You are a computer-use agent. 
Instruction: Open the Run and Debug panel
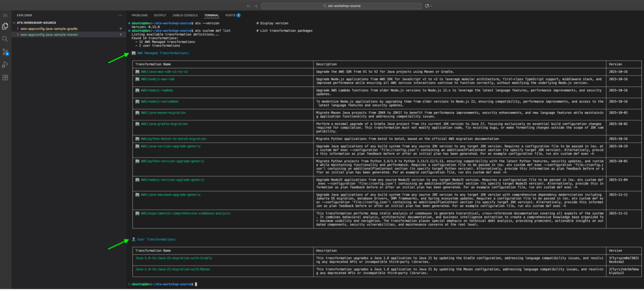tap(5, 64)
